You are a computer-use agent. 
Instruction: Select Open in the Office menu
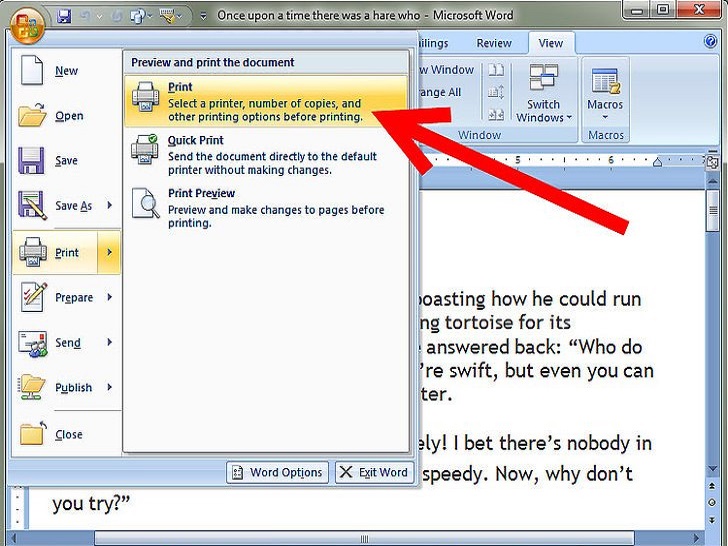coord(66,116)
